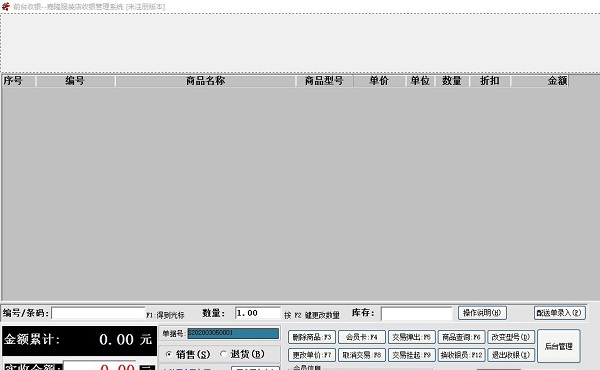Click the 金额 column header

point(540,81)
